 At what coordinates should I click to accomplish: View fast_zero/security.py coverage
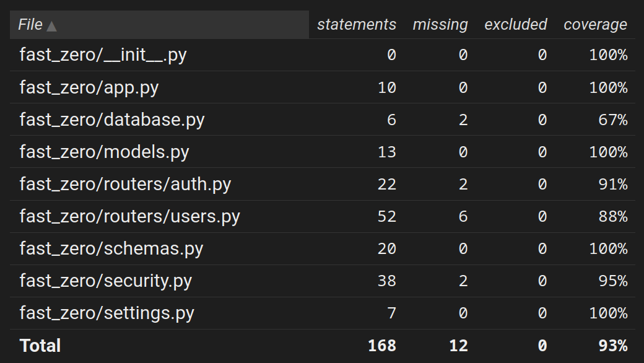(x=106, y=281)
